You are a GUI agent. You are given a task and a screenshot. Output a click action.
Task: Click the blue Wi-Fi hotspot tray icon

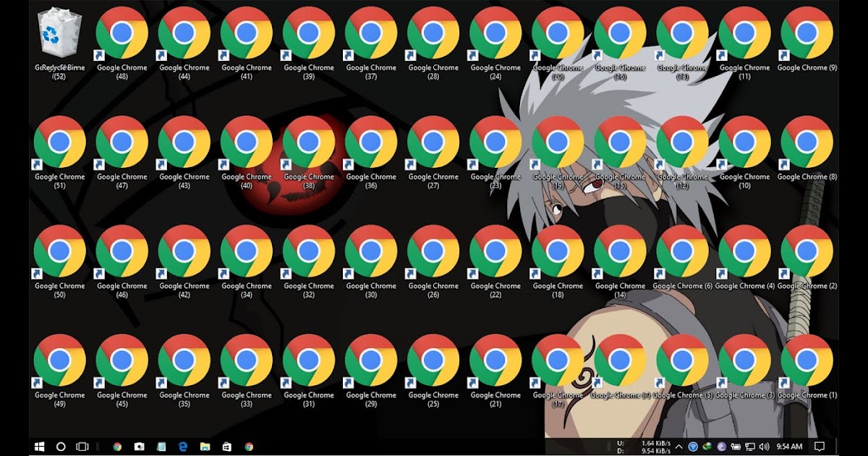tap(693, 447)
